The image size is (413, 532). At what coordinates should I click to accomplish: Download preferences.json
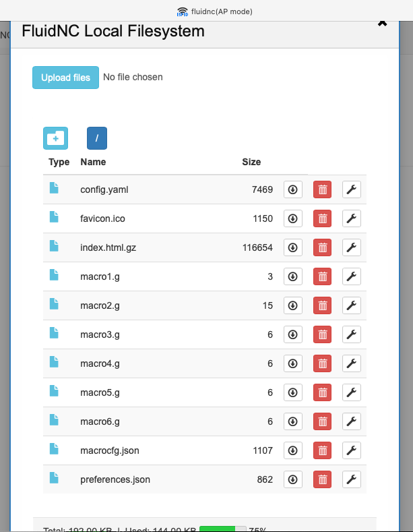pos(293,479)
